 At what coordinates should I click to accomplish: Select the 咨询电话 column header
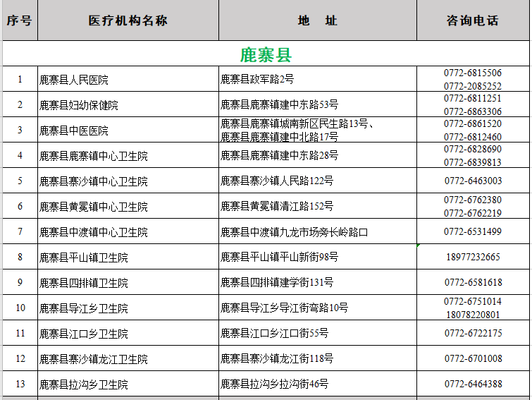point(472,20)
